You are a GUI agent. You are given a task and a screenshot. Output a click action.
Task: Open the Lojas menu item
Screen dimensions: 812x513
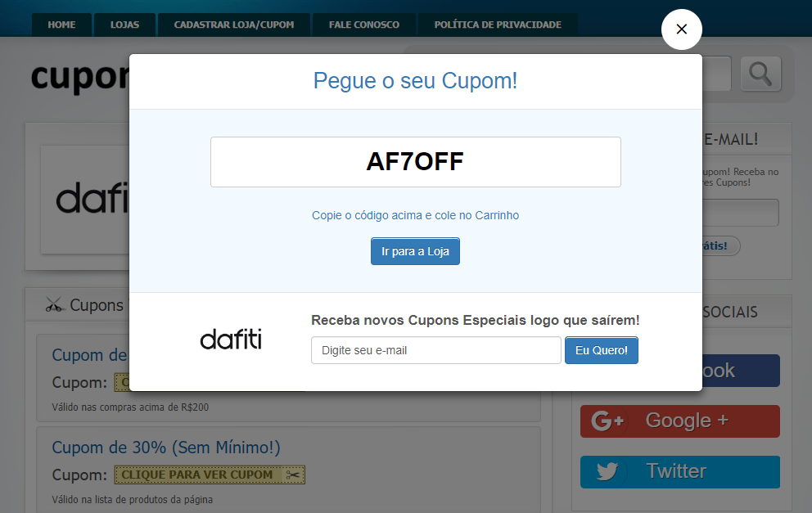click(x=124, y=25)
